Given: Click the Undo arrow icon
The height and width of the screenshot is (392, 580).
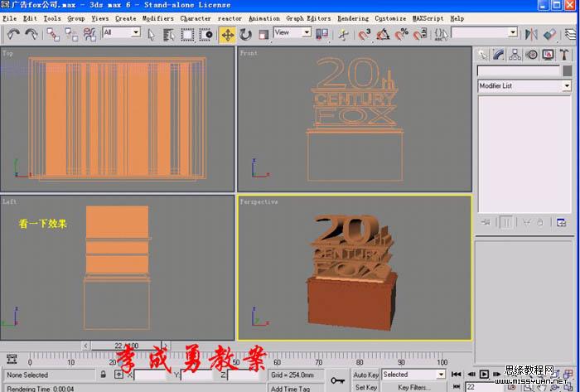Looking at the screenshot, I should coord(13,34).
